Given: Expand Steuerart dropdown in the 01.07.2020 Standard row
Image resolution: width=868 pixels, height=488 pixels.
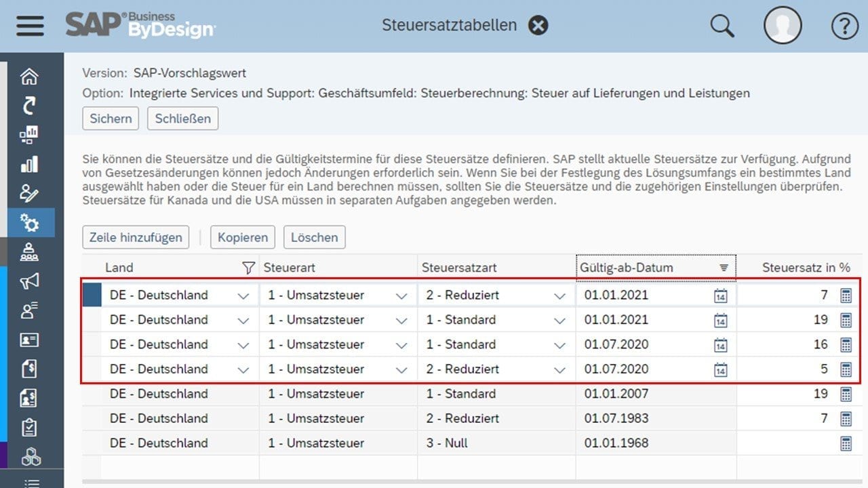Looking at the screenshot, I should (x=401, y=345).
